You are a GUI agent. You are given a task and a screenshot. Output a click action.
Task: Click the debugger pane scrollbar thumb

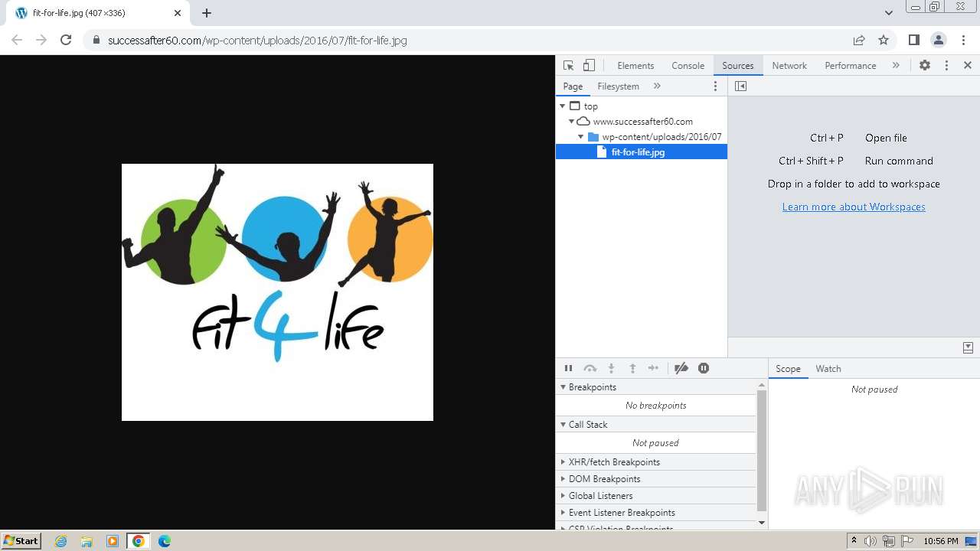click(x=761, y=450)
